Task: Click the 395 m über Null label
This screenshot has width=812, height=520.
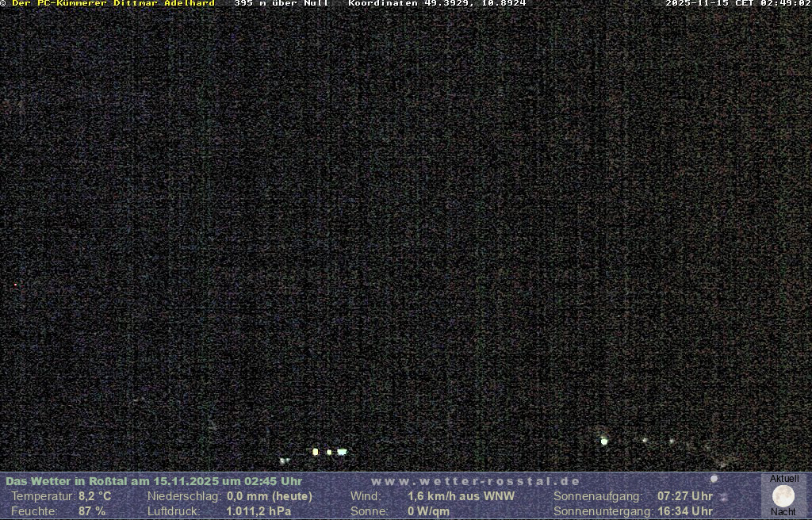Action: pos(281,4)
